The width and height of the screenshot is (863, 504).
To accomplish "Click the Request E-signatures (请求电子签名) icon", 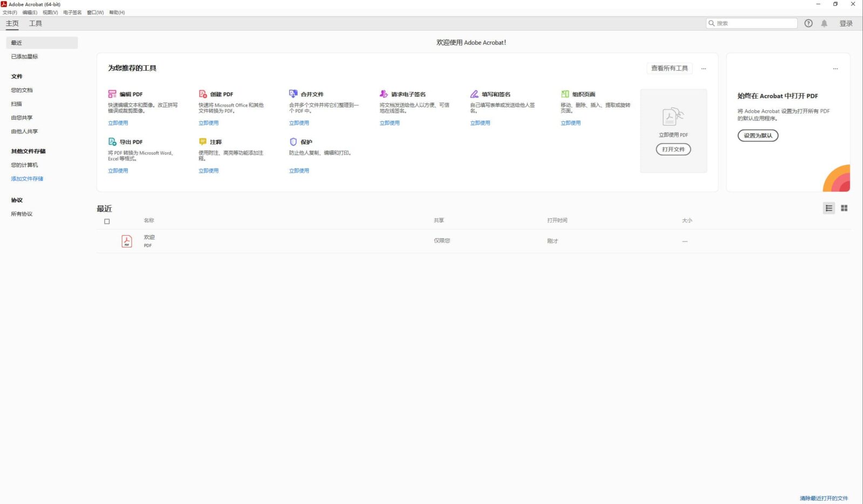I will coord(383,94).
